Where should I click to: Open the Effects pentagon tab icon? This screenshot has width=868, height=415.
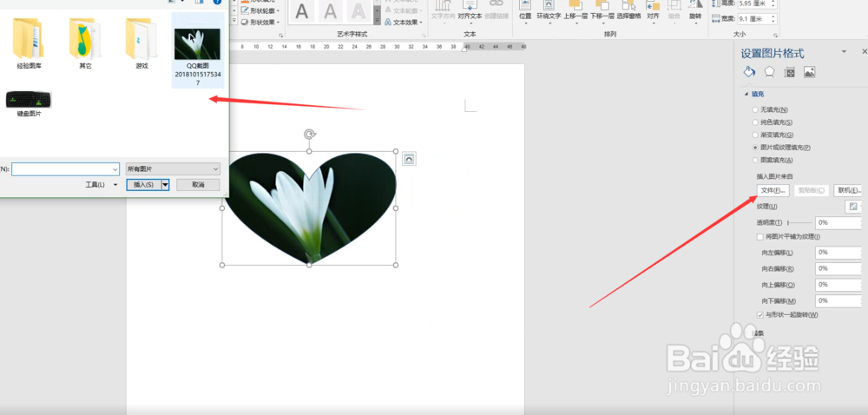(769, 72)
